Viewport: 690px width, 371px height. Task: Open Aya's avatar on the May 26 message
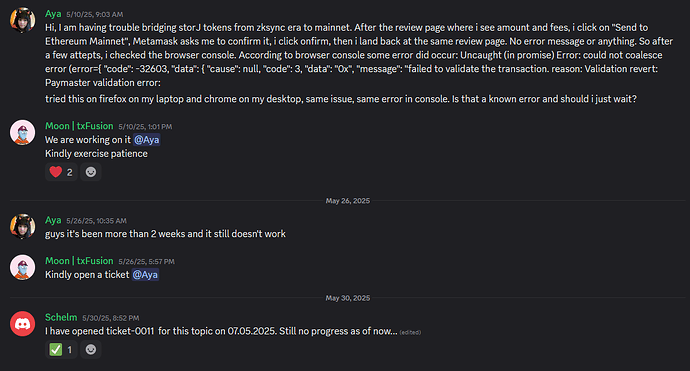point(22,227)
